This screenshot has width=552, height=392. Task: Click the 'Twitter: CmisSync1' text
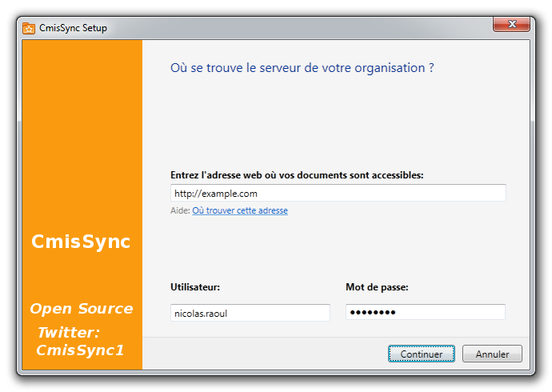(80, 341)
